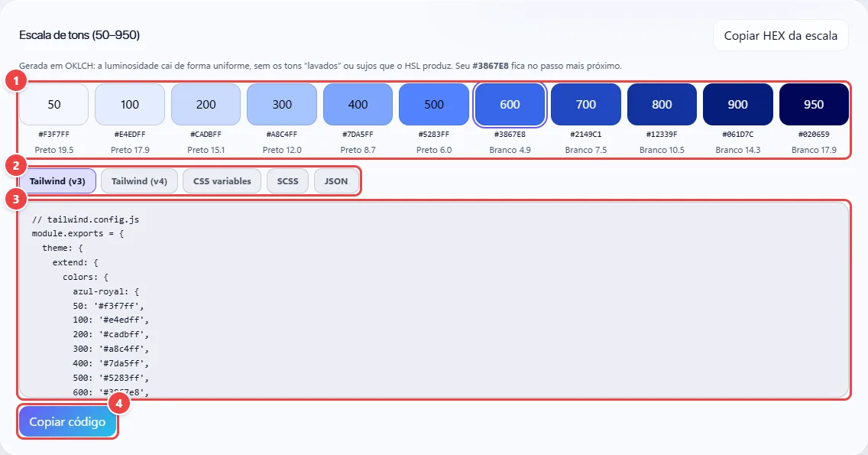
Task: Click hex label #061D7C
Action: 738,134
